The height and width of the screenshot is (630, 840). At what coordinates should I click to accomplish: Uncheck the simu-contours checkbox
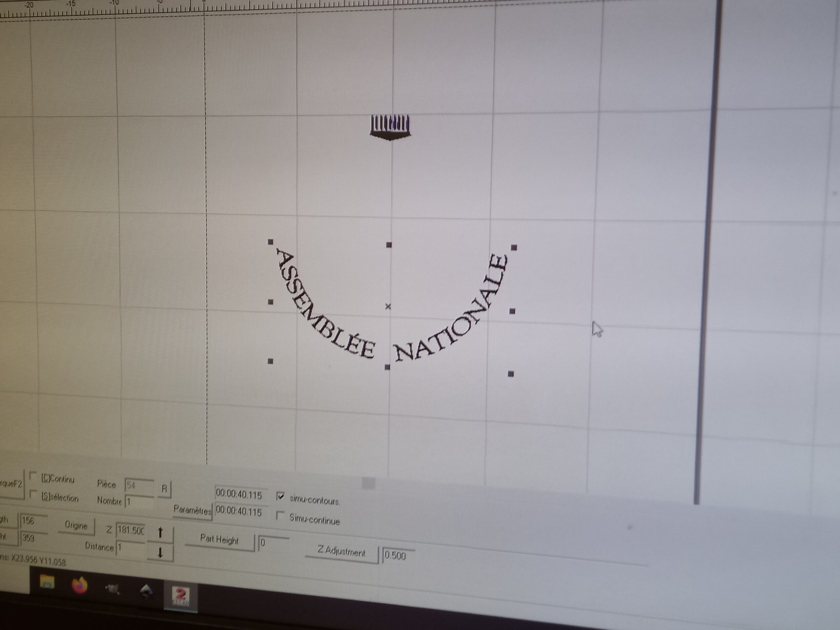[280, 496]
